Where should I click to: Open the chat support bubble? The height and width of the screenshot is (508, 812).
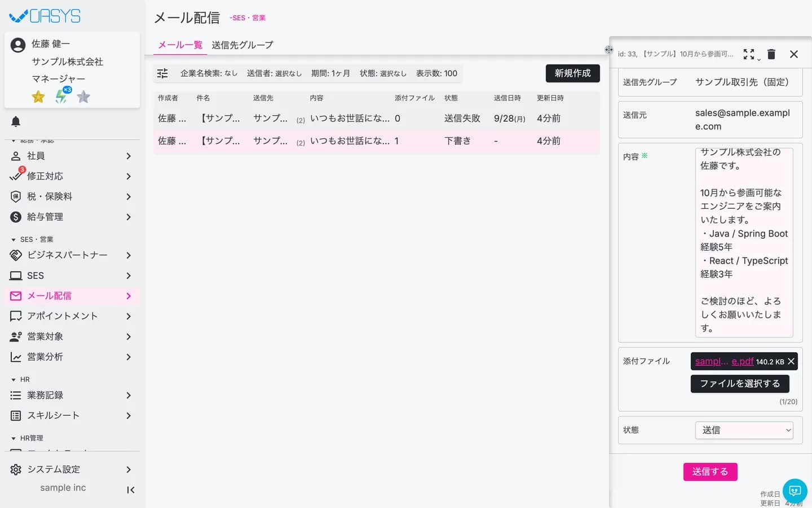(795, 491)
